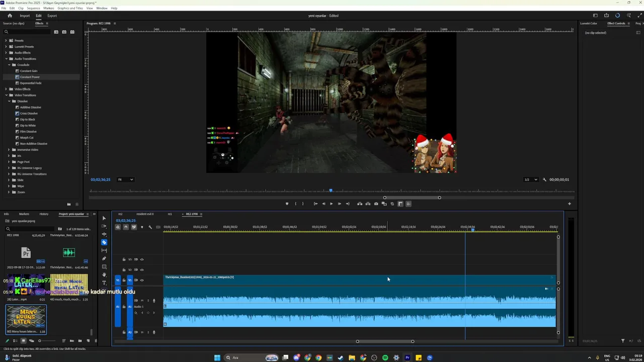Select the Track Select Forward tool
Viewport: 644px width, 362px height.
(104, 226)
